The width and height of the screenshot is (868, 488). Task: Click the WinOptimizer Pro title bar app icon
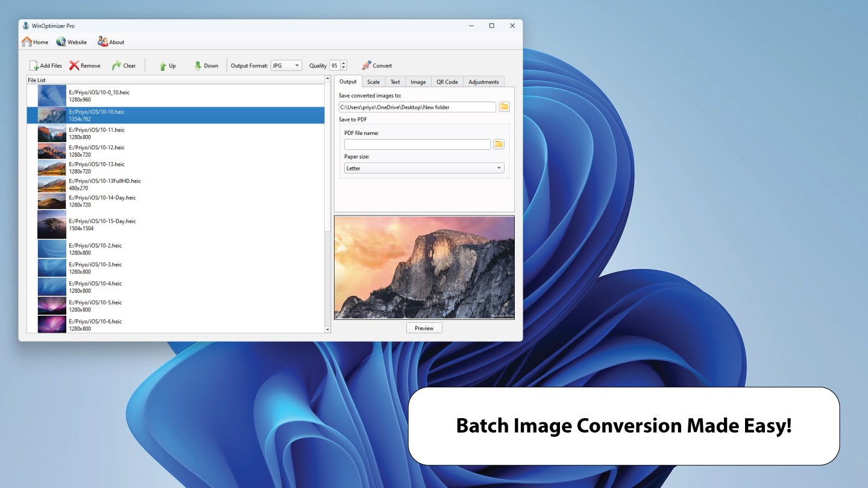tap(25, 26)
